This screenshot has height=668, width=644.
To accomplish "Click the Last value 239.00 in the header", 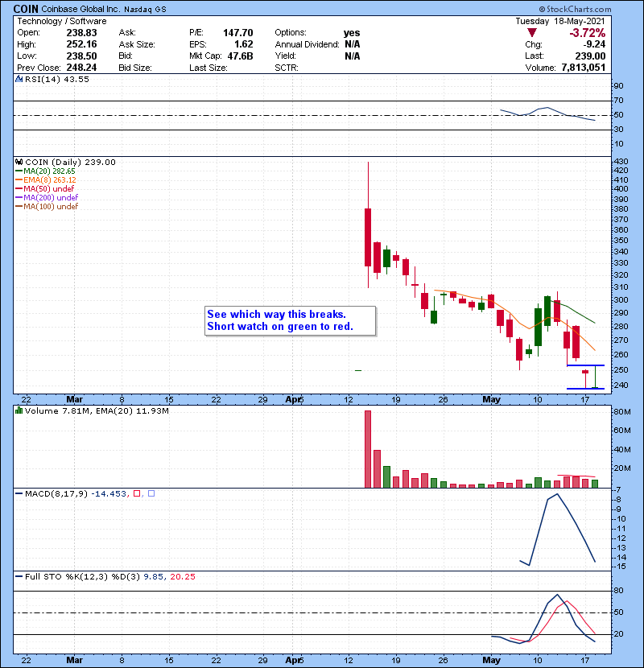I will (590, 56).
